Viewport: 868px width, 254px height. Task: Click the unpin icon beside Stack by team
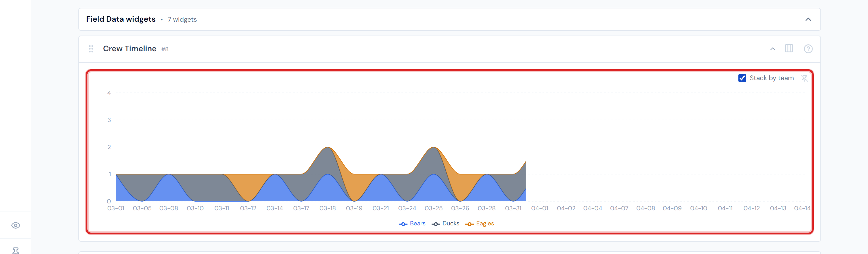pyautogui.click(x=805, y=78)
